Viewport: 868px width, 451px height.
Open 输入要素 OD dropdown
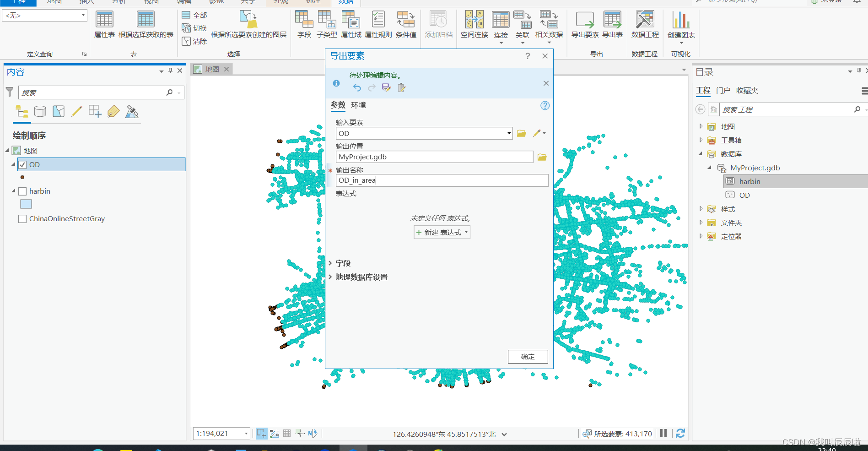[509, 133]
